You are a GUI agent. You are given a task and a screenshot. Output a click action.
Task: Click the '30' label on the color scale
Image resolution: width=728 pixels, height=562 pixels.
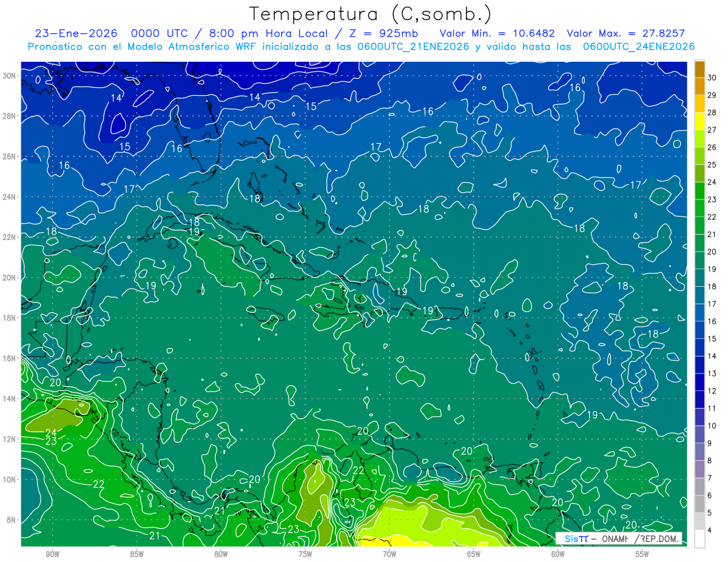click(712, 77)
